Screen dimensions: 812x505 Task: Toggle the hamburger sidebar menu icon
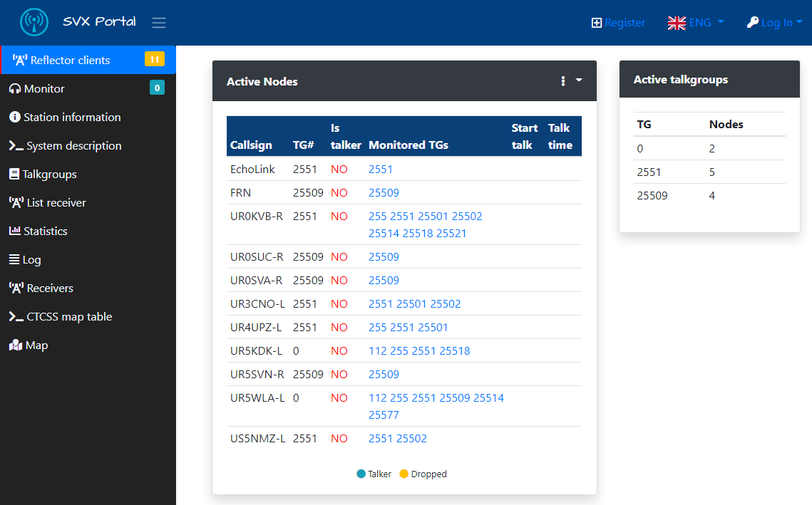[x=159, y=23]
